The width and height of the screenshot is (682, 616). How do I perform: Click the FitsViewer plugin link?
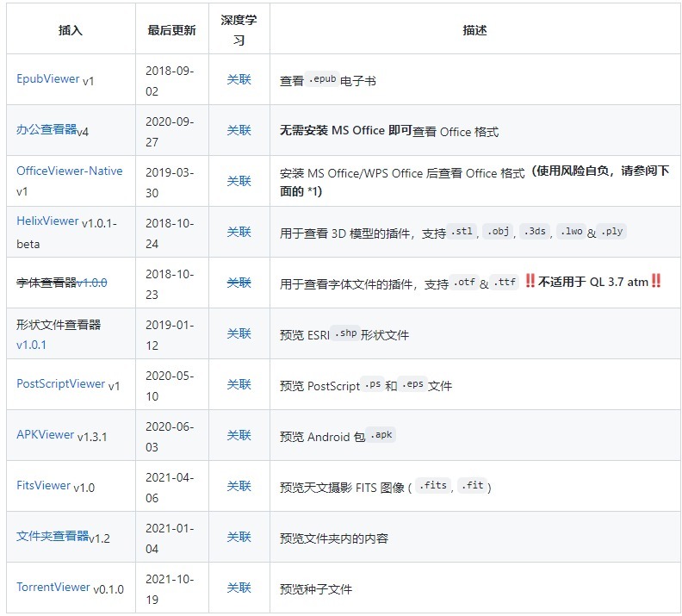click(43, 486)
